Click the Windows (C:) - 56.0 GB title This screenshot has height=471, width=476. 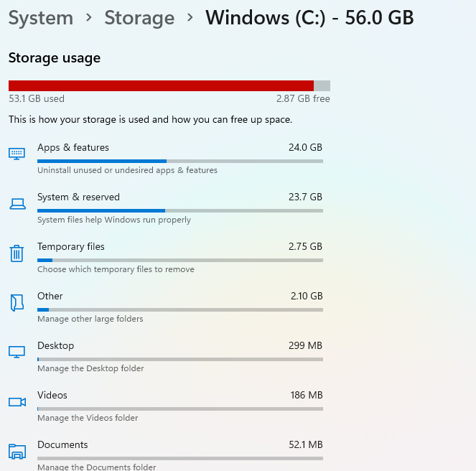pyautogui.click(x=309, y=18)
